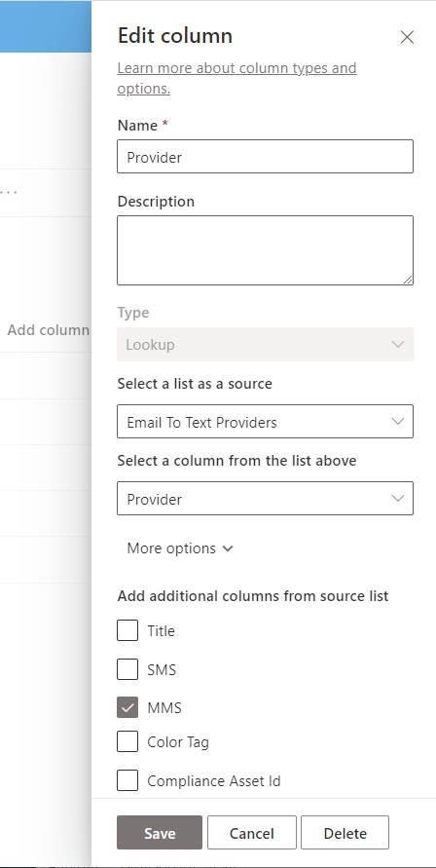This screenshot has height=868, width=436.
Task: Check the Title additional column
Action: coord(127,630)
